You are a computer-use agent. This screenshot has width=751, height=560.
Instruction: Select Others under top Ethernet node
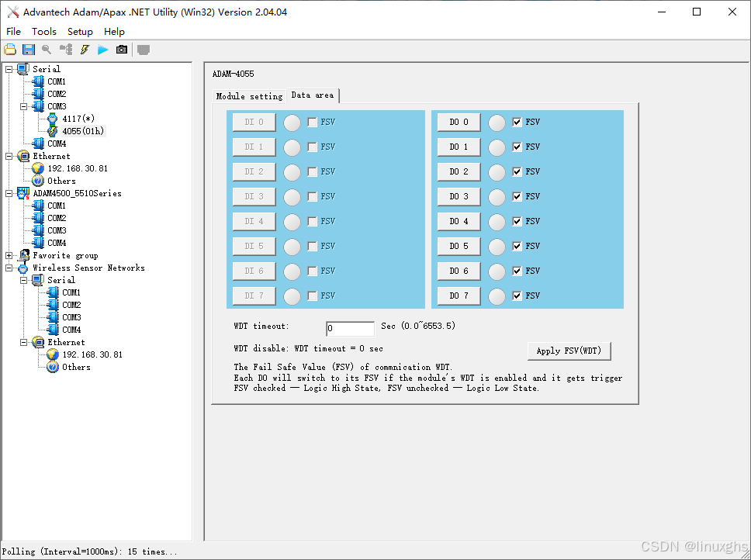[x=61, y=181]
